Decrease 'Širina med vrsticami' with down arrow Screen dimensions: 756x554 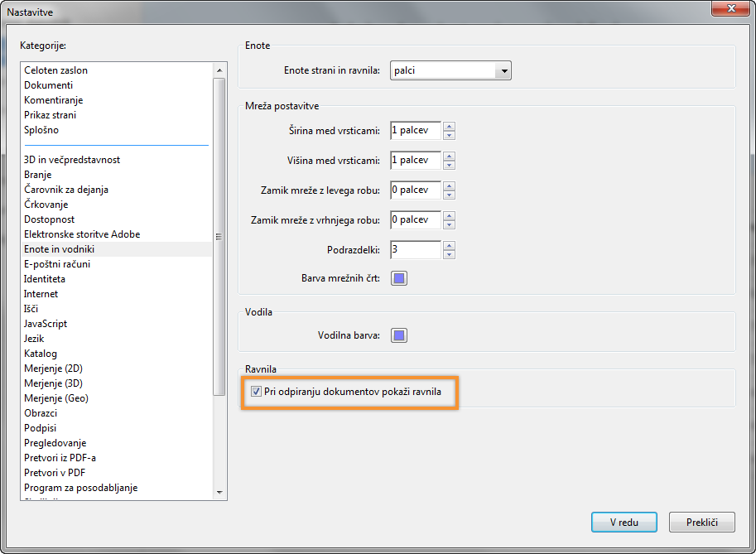coord(449,135)
